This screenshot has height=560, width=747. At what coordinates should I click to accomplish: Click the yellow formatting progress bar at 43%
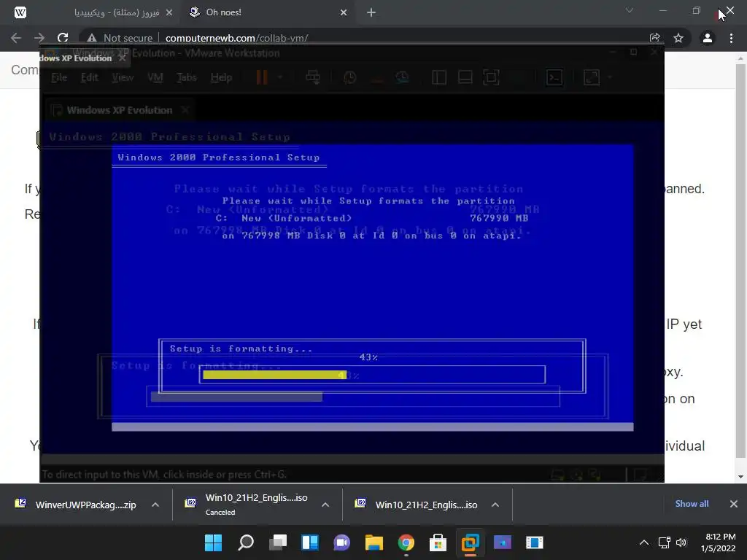click(x=275, y=375)
